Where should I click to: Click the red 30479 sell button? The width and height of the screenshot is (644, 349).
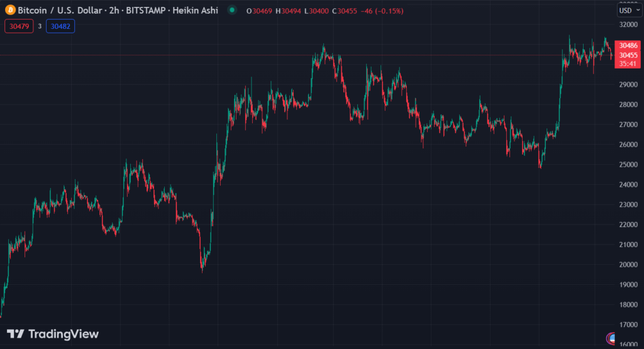[x=19, y=26]
